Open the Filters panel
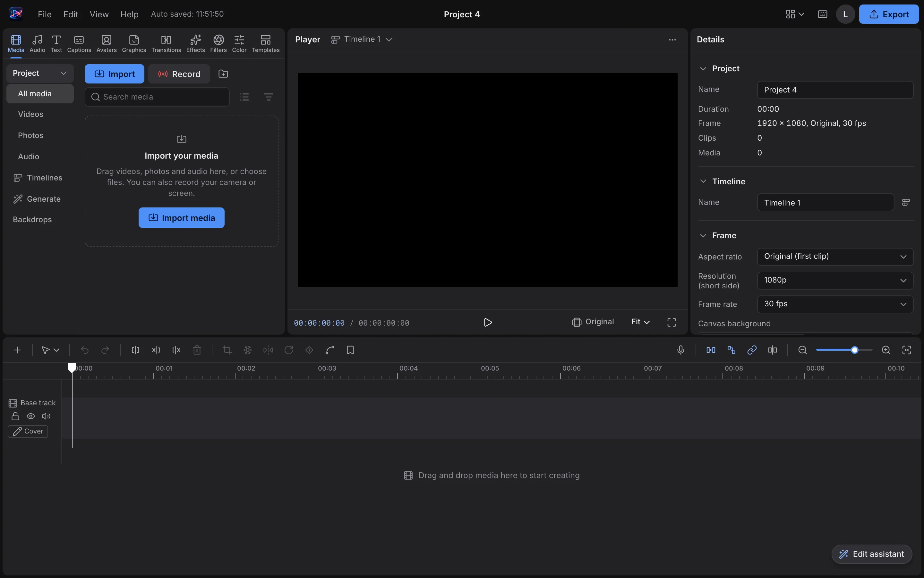This screenshot has width=924, height=578. (218, 44)
